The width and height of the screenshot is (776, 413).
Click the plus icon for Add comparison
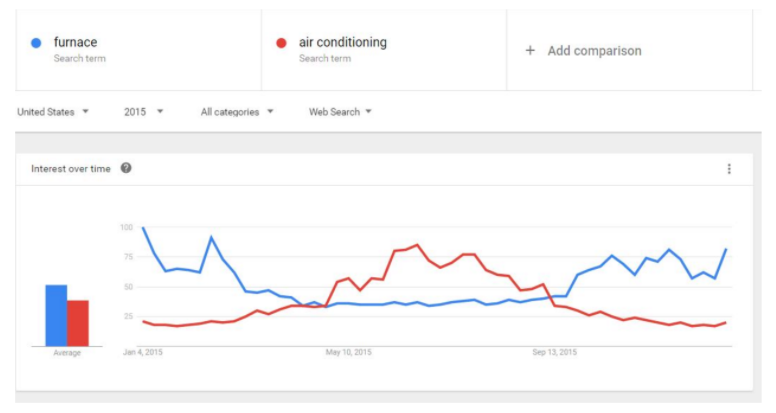pyautogui.click(x=530, y=50)
